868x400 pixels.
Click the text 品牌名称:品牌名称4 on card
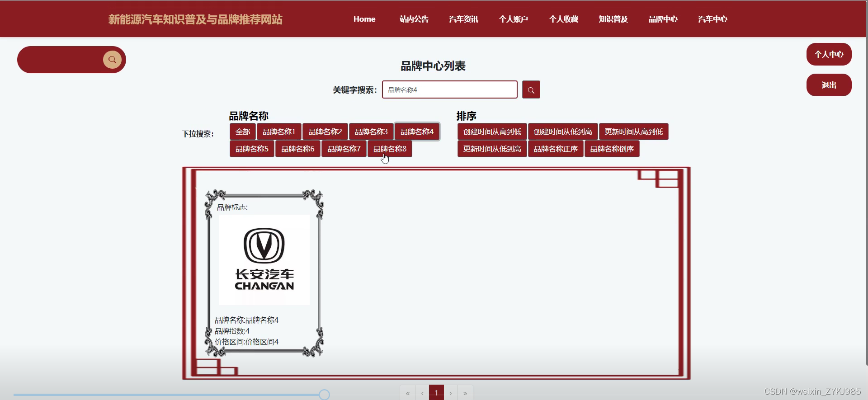click(x=247, y=320)
